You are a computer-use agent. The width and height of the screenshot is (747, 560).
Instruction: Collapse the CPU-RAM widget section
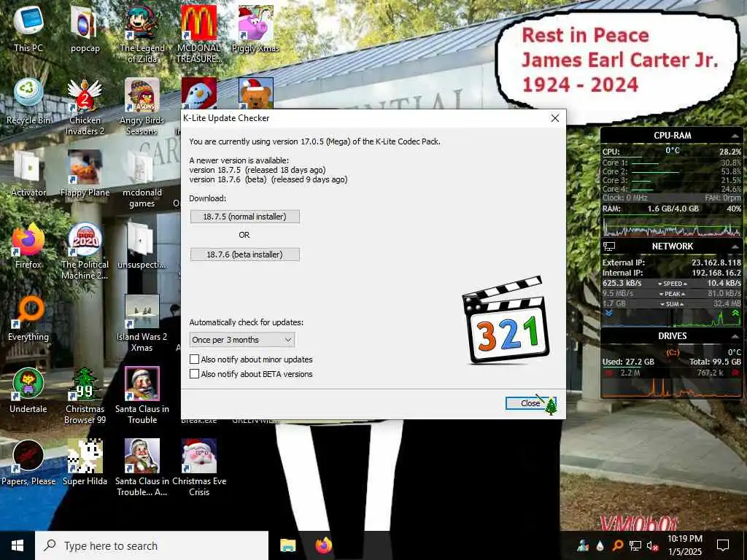tap(735, 136)
